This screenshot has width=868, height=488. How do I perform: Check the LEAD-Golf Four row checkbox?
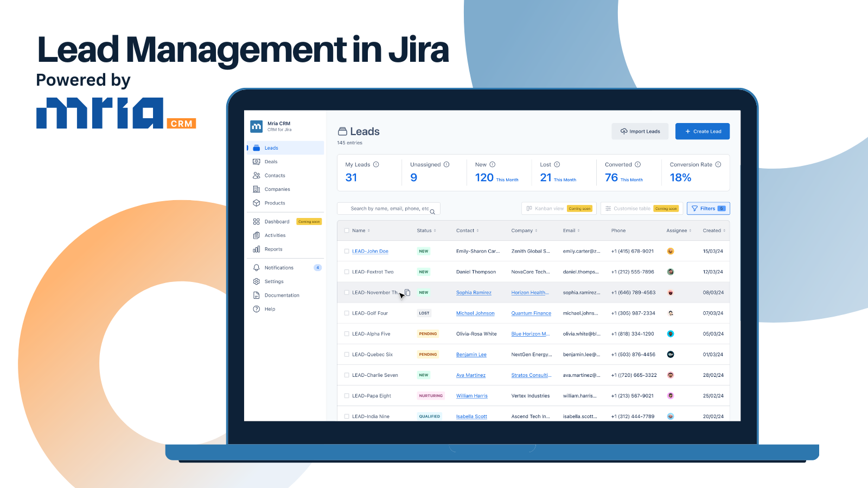(x=347, y=313)
